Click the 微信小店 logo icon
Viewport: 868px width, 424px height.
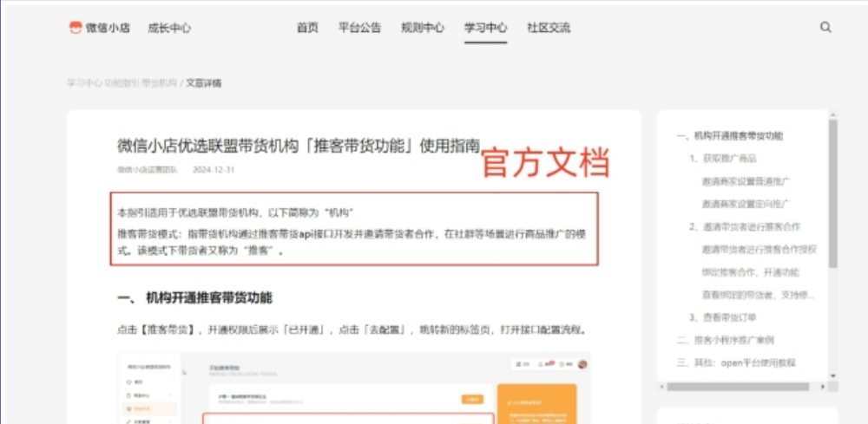coord(76,28)
